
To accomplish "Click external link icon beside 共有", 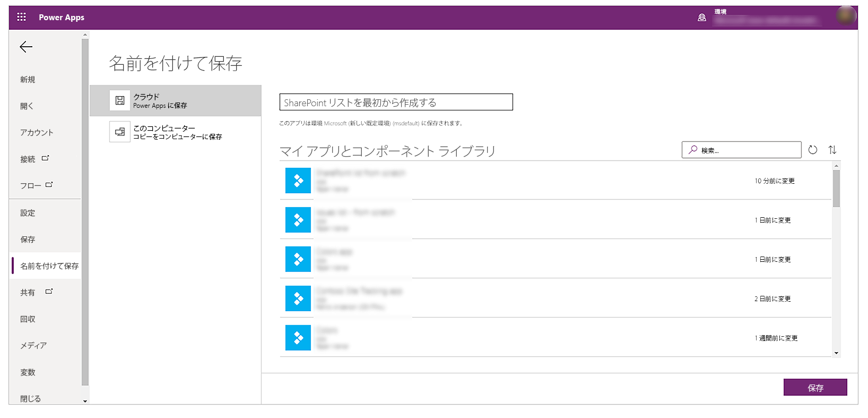I will coord(49,292).
